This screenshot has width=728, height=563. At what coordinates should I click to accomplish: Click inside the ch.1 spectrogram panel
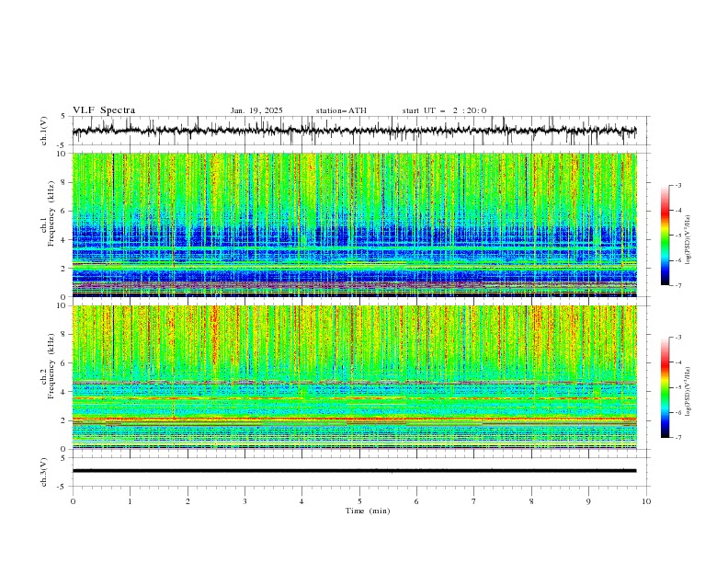click(354, 224)
